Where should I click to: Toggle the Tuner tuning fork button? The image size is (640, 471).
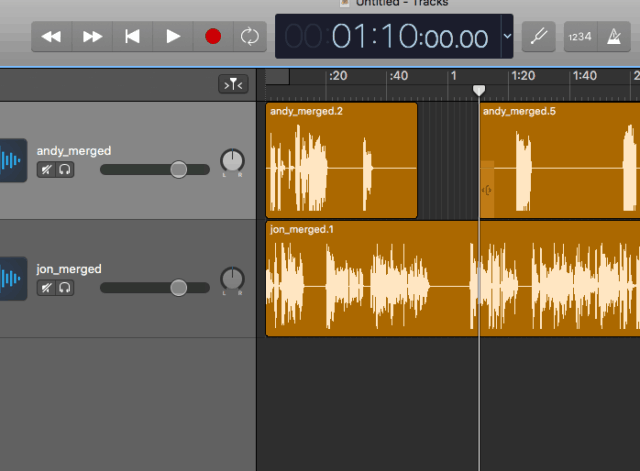click(539, 37)
